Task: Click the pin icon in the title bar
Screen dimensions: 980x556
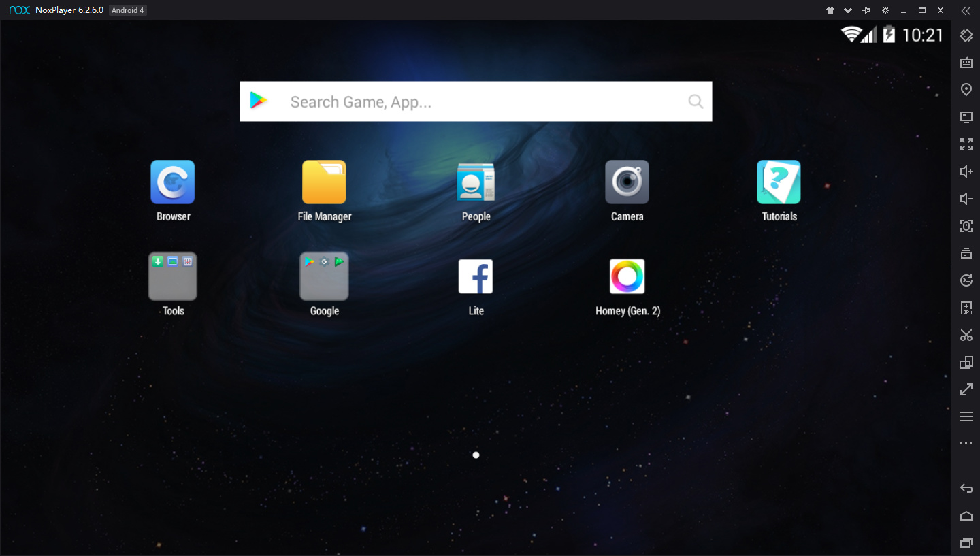Action: pyautogui.click(x=866, y=10)
